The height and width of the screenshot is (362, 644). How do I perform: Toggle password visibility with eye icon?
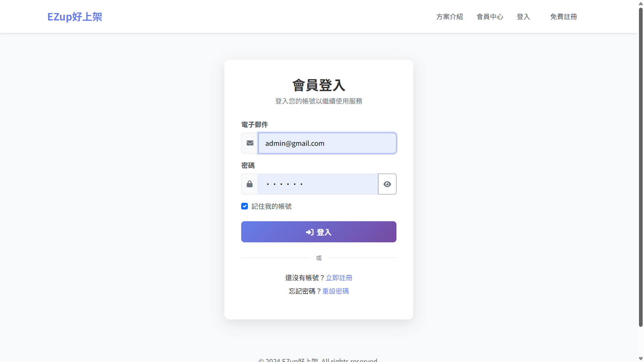(387, 184)
